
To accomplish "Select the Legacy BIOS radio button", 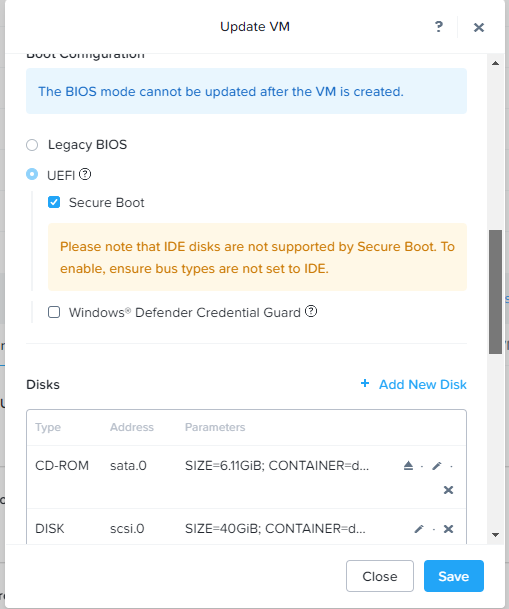I will (x=32, y=145).
